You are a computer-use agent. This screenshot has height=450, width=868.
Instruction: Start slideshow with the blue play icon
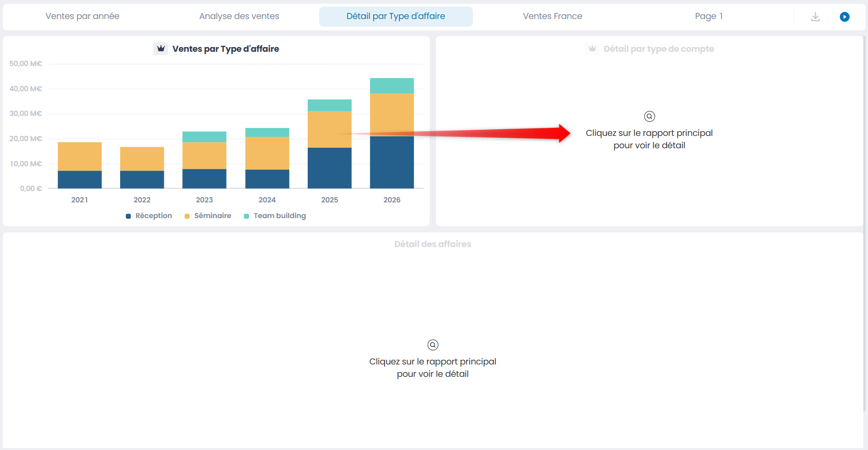(844, 17)
